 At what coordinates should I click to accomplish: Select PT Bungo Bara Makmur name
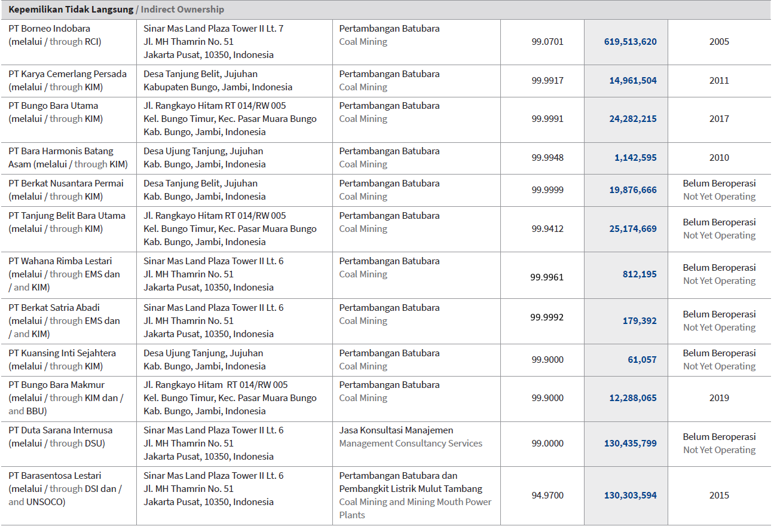[56, 385]
